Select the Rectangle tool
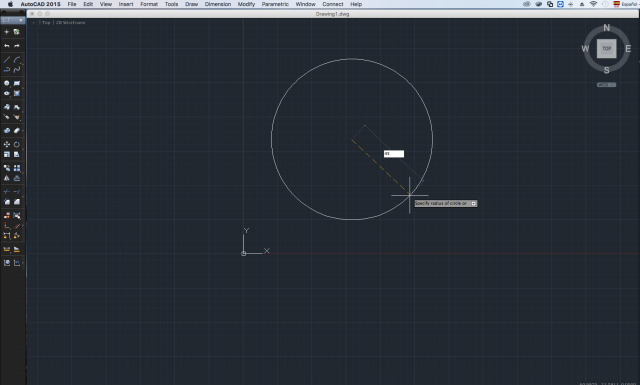Screen dimensions: 640x385 click(17, 83)
